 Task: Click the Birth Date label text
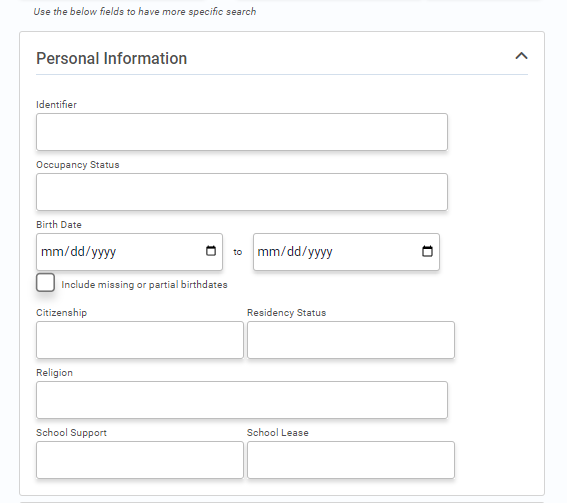pos(59,225)
